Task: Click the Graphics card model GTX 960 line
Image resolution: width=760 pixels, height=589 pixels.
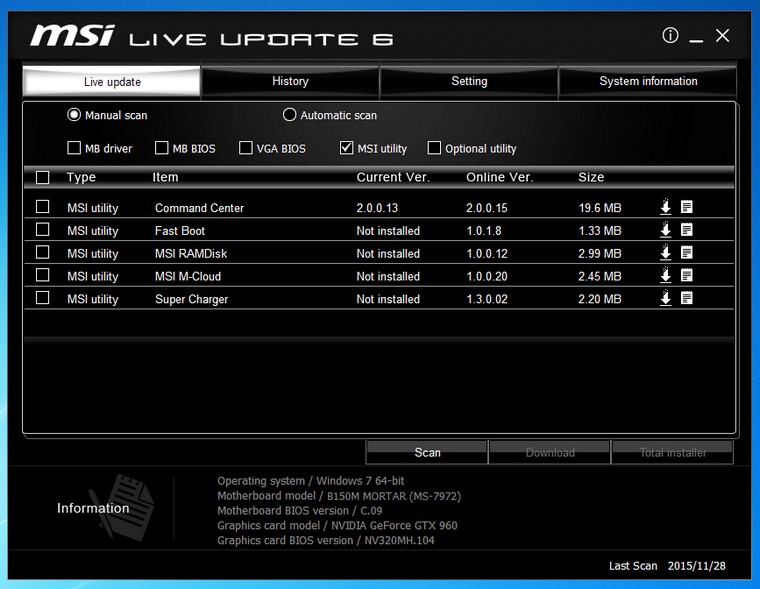Action: coord(337,525)
